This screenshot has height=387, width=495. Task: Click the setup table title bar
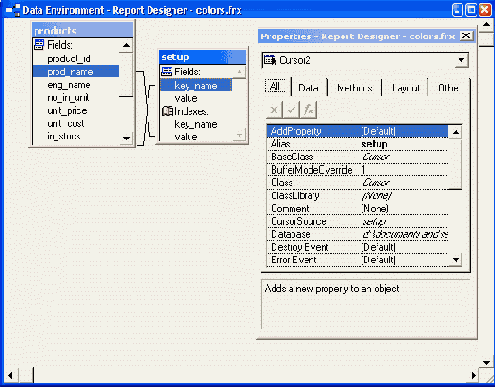[x=202, y=57]
